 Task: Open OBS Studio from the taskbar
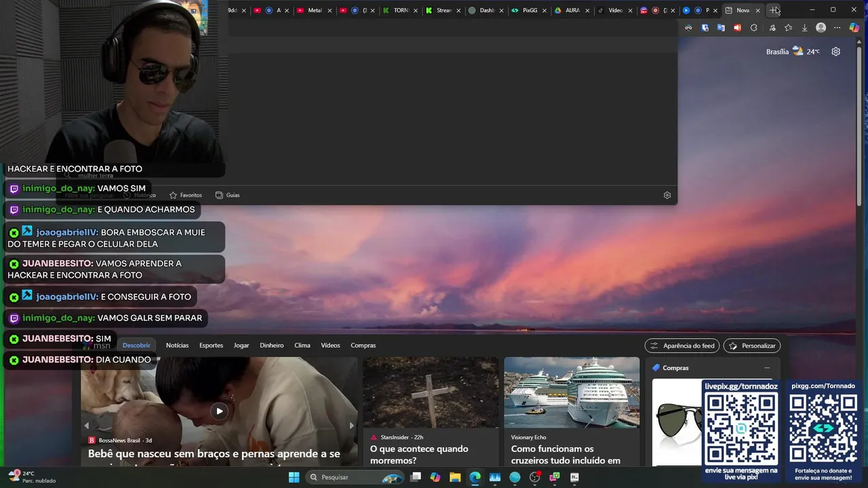(x=534, y=477)
